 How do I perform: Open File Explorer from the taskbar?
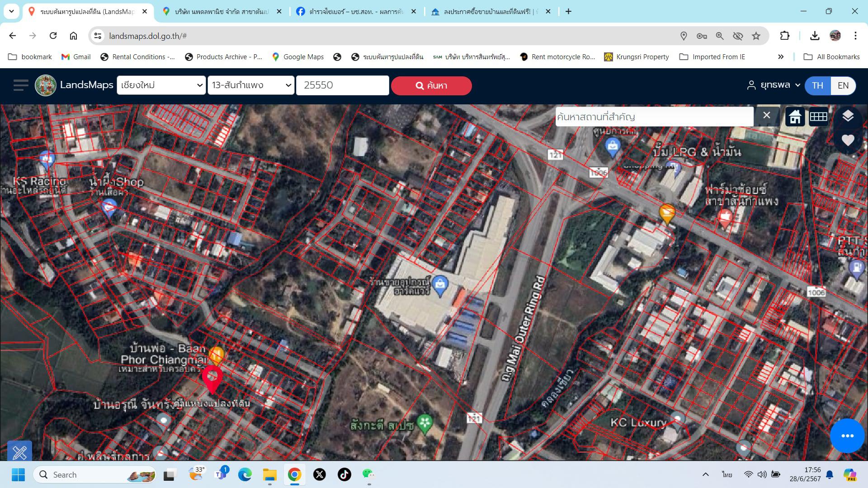(270, 474)
